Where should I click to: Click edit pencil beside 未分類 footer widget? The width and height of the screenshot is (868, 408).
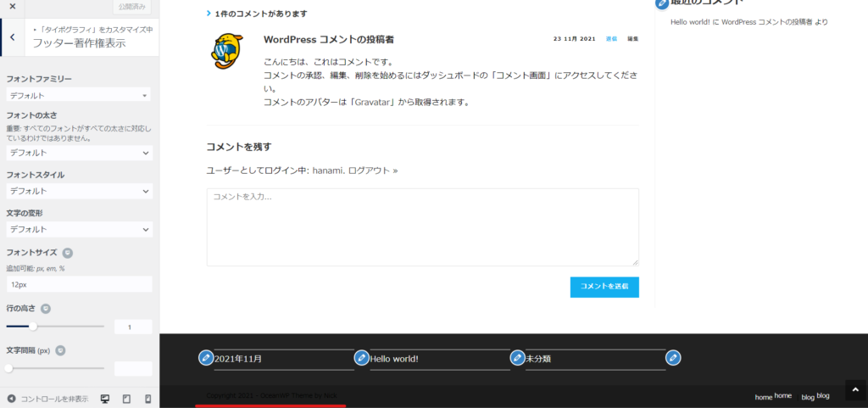point(517,358)
